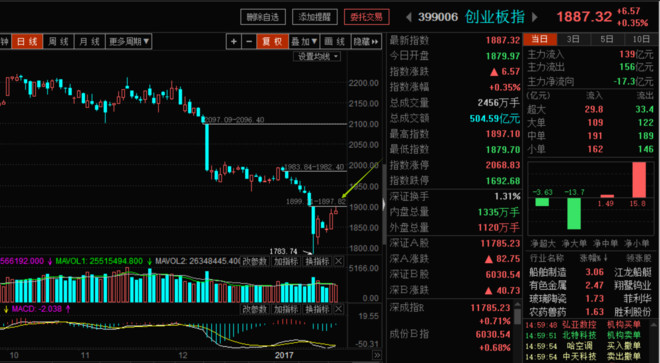Open the 更多周期 period dropdown
Viewport: 660px width, 363px height.
(x=129, y=42)
